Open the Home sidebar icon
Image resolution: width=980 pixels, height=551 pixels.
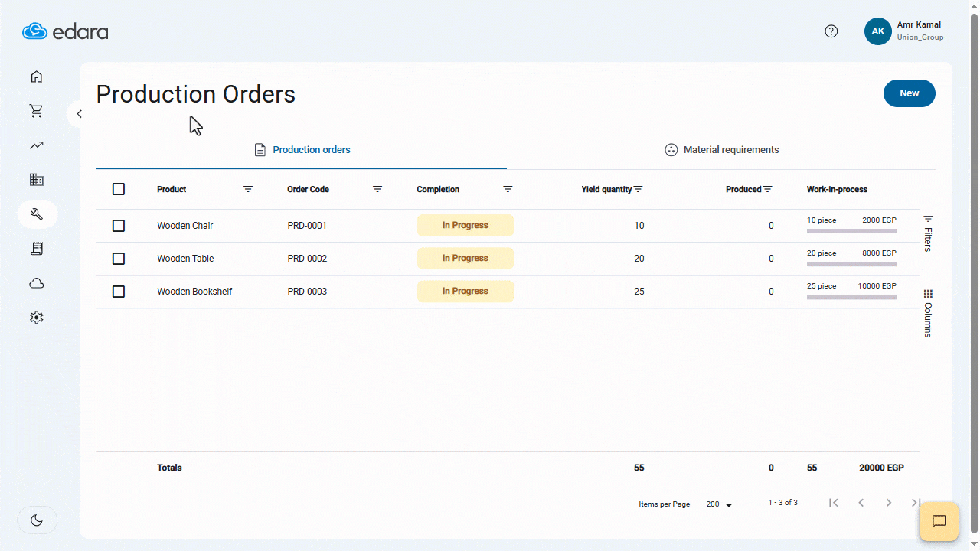click(x=36, y=77)
